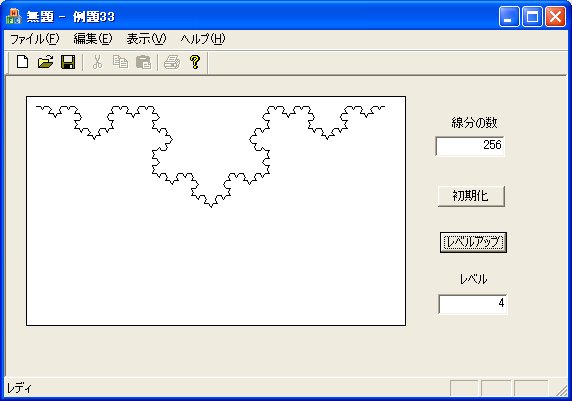The height and width of the screenshot is (401, 572).
Task: Click the application icon in title bar
Action: [x=14, y=16]
